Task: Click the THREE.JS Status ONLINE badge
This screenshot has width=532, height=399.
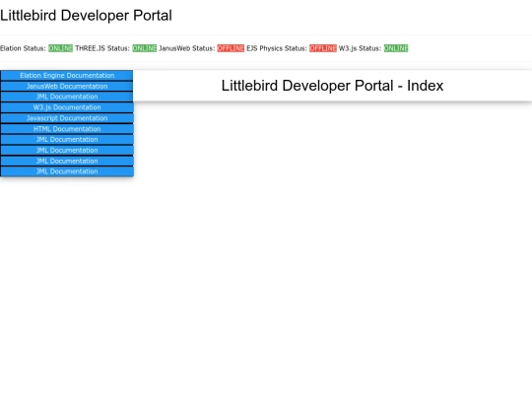Action: pyautogui.click(x=145, y=48)
